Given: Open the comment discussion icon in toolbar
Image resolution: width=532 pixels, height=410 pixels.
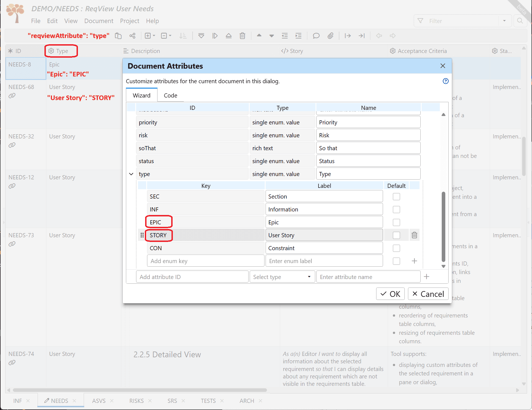Looking at the screenshot, I should coord(316,36).
